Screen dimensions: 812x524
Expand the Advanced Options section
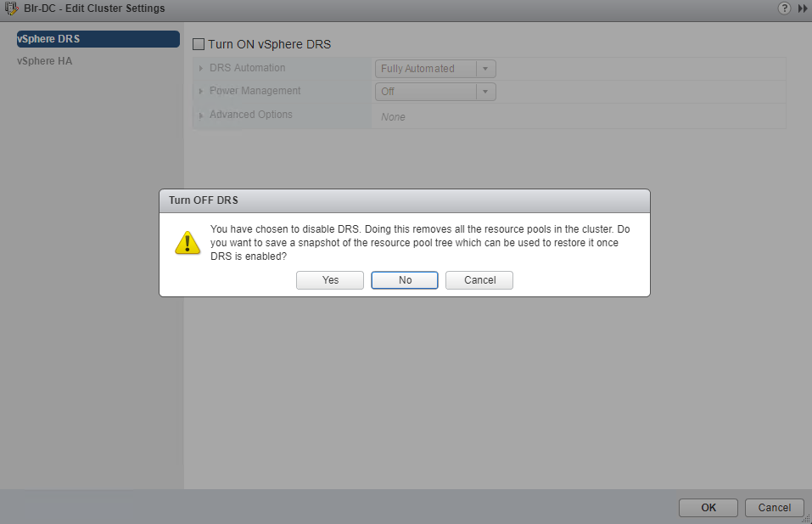coord(200,115)
